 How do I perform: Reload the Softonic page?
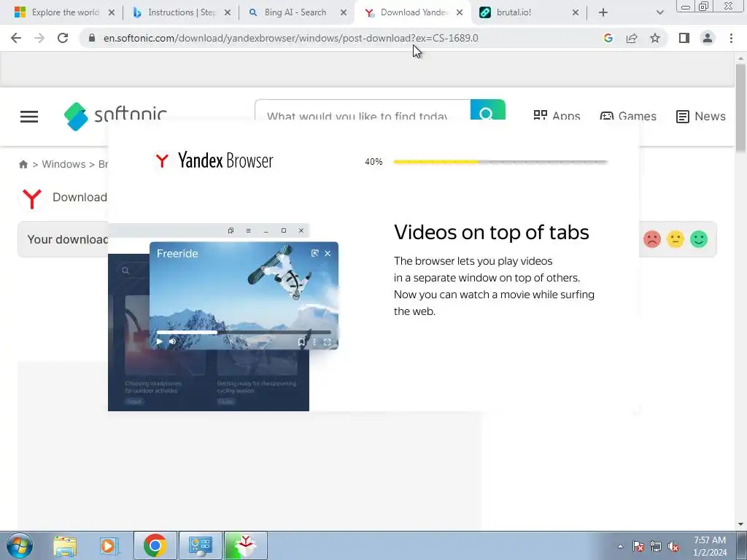point(63,38)
